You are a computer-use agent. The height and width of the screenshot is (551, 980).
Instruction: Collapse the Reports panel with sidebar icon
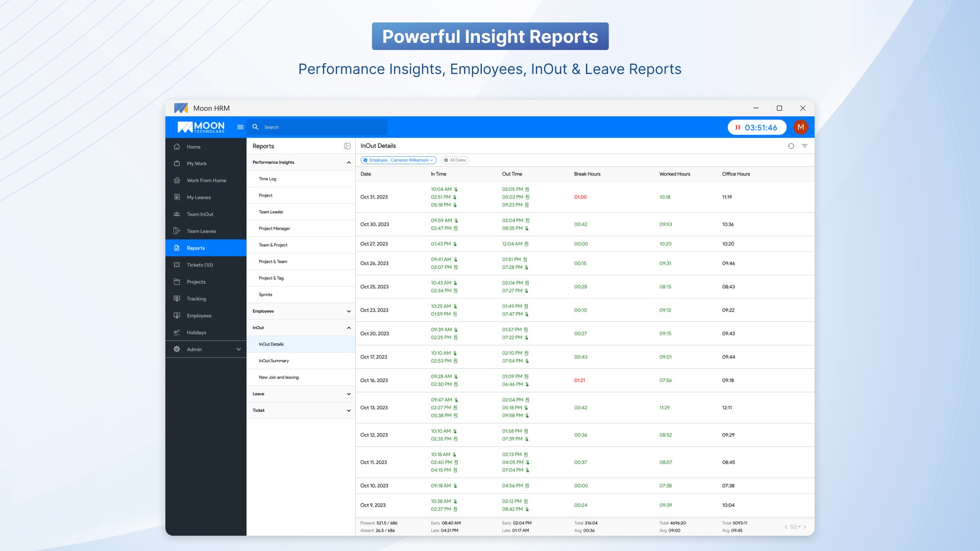tap(347, 146)
